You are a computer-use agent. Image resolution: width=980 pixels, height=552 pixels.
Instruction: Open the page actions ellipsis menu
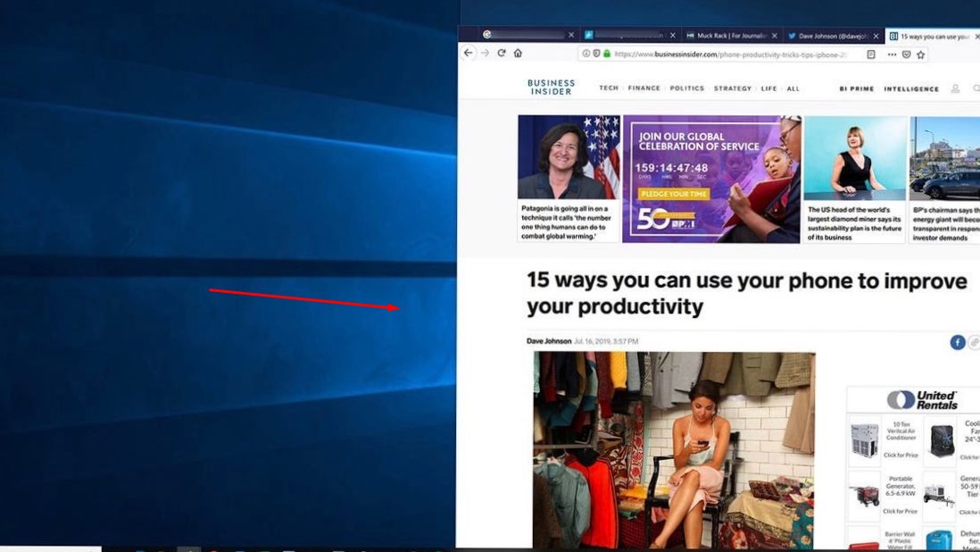pyautogui.click(x=893, y=54)
